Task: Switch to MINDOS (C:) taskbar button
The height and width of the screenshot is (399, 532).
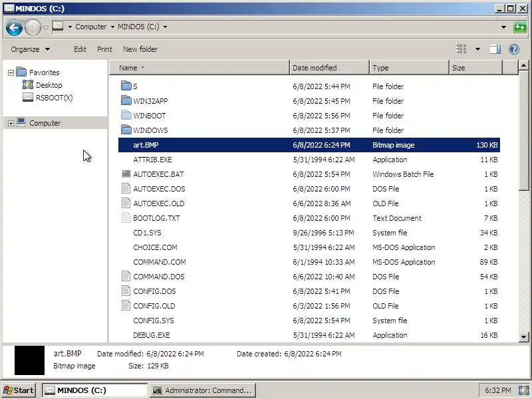Action: pos(94,390)
